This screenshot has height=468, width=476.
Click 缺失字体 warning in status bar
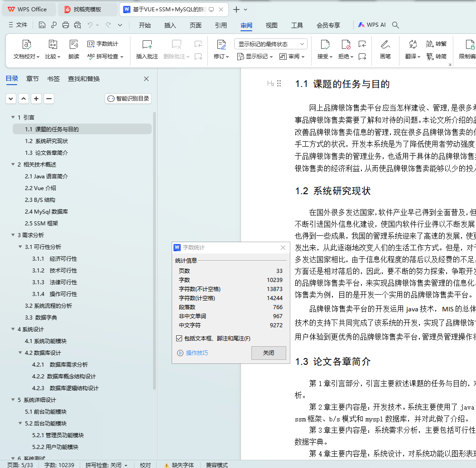179,465
